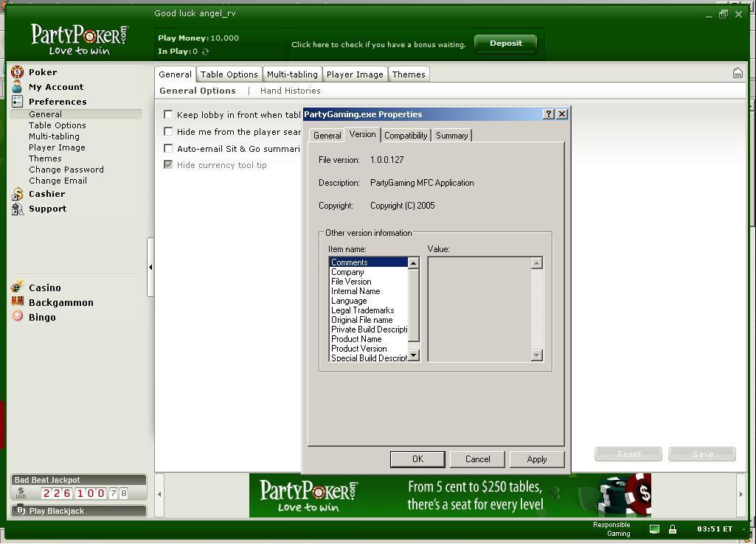
Task: Enable keep lobby in front option
Action: [168, 114]
